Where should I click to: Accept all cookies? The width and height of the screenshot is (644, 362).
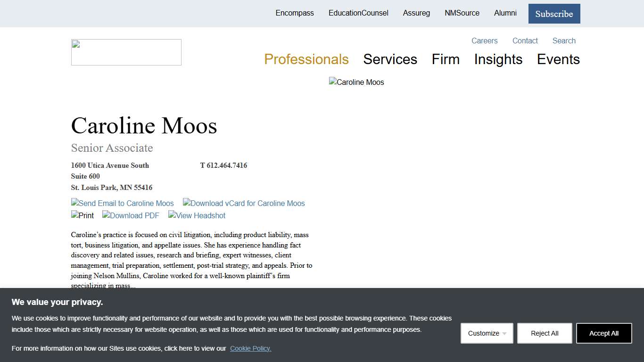coord(604,333)
